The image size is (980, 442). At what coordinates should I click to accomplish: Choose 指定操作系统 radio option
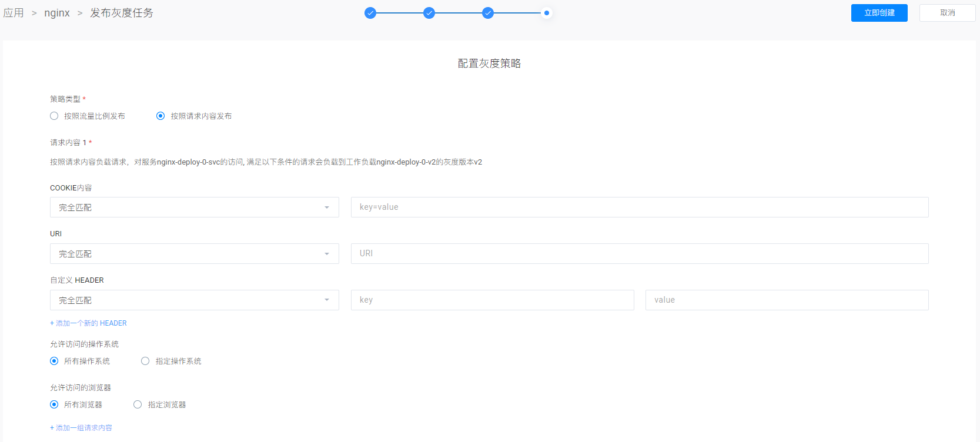tap(145, 361)
